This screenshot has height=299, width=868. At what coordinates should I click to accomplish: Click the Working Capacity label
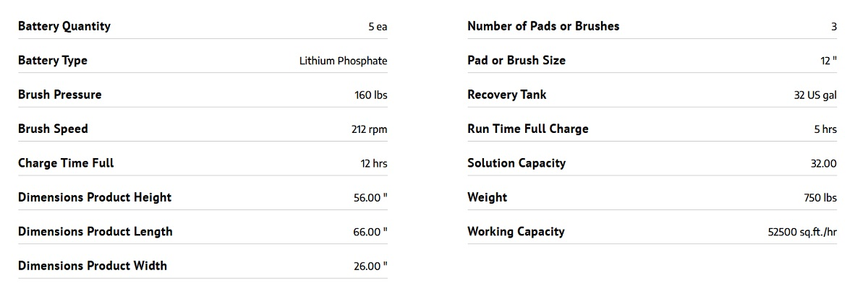click(x=516, y=232)
